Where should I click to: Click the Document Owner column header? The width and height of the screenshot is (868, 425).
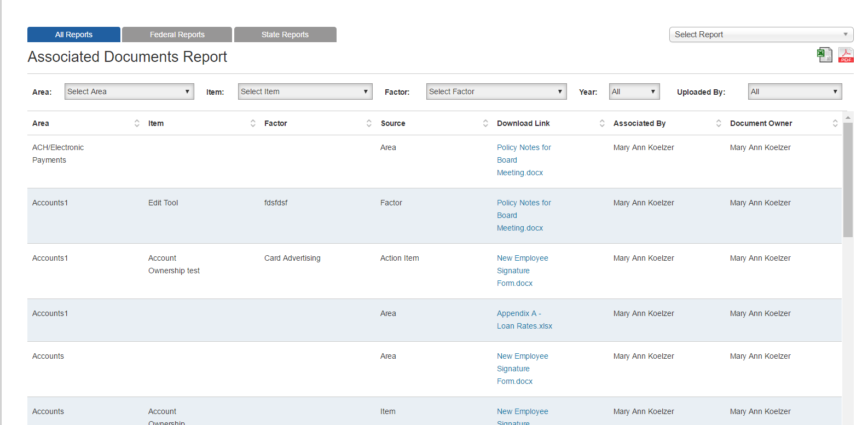[x=761, y=123]
